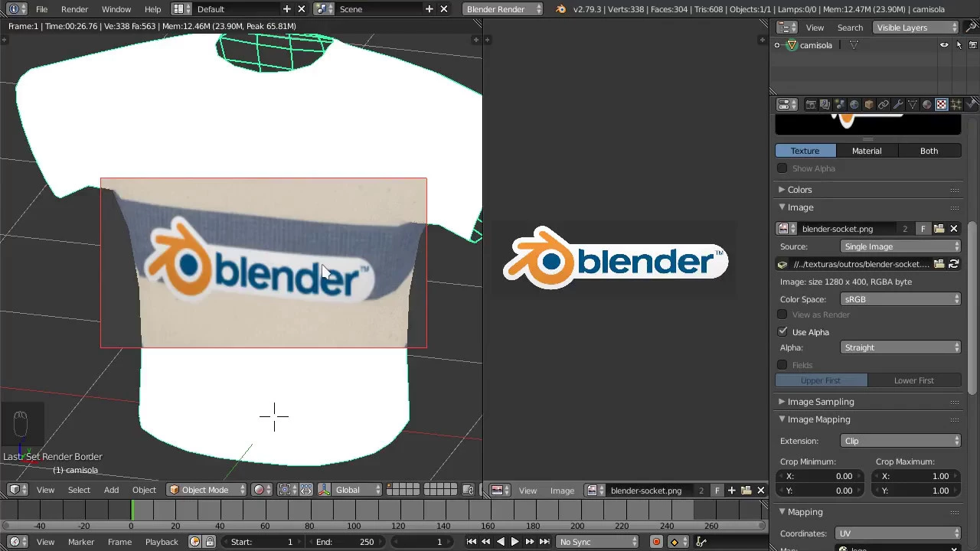Screen dimensions: 980x551
Task: Open the Source dropdown showing Single Image
Action: [900, 246]
